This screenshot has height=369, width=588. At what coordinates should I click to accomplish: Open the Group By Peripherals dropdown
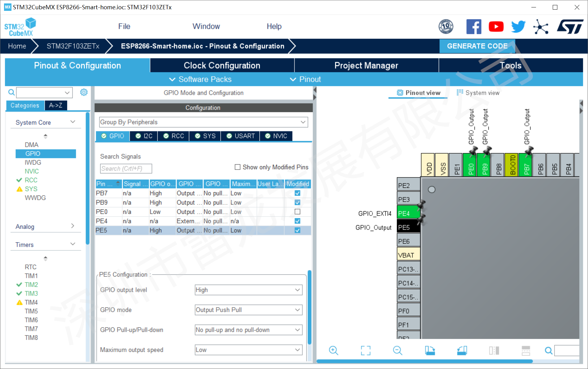pos(203,122)
